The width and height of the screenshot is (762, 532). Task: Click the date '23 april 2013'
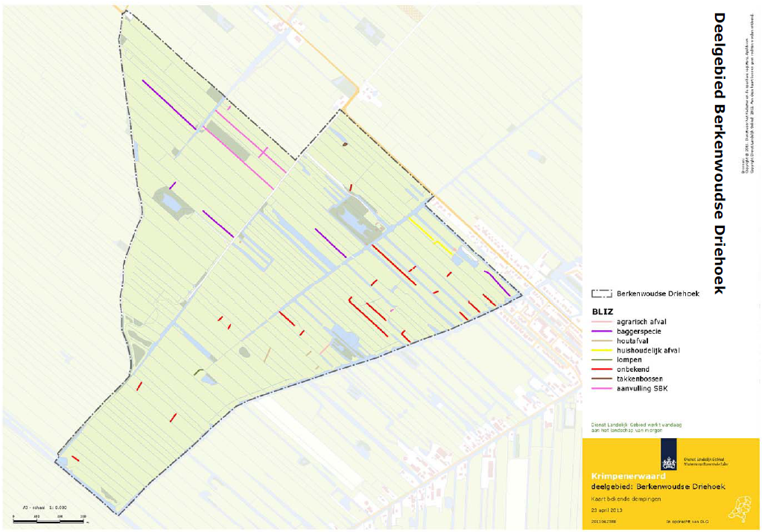[x=606, y=510]
